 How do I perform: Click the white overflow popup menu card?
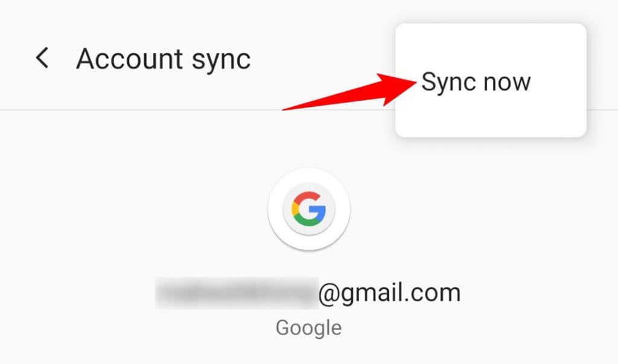coord(491,80)
